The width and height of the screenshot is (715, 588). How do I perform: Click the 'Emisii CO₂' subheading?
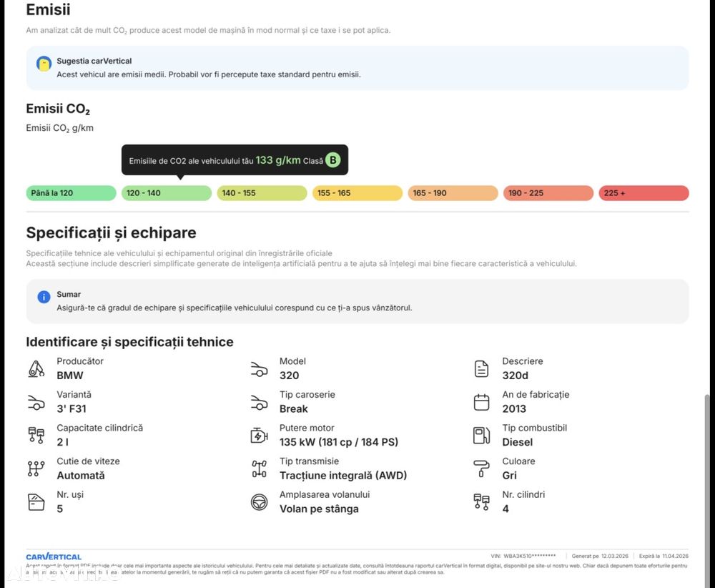pos(58,109)
